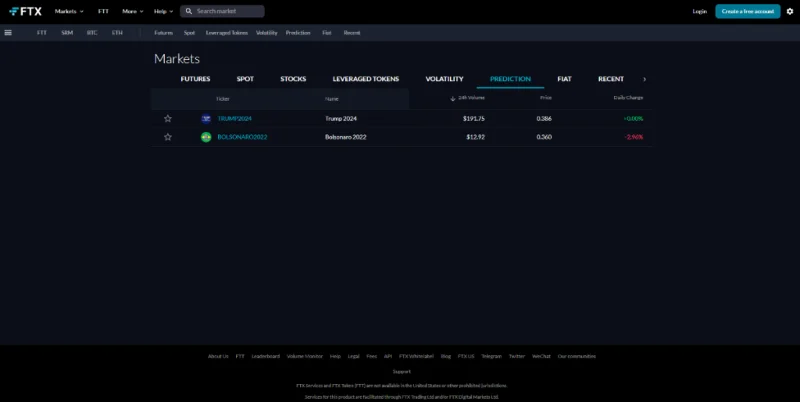800x402 pixels.
Task: Click the FTX logo
Action: pyautogui.click(x=26, y=11)
